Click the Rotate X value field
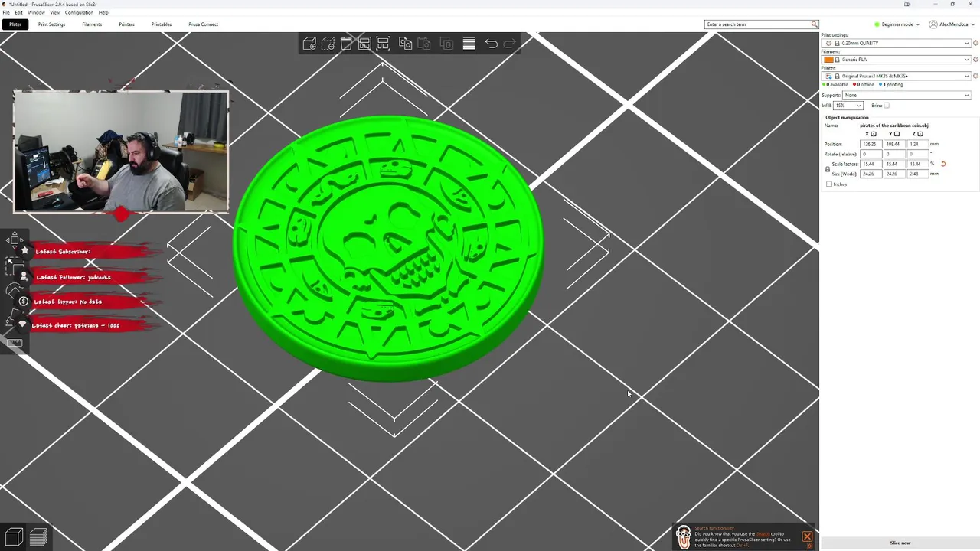Image resolution: width=980 pixels, height=551 pixels. pyautogui.click(x=871, y=154)
